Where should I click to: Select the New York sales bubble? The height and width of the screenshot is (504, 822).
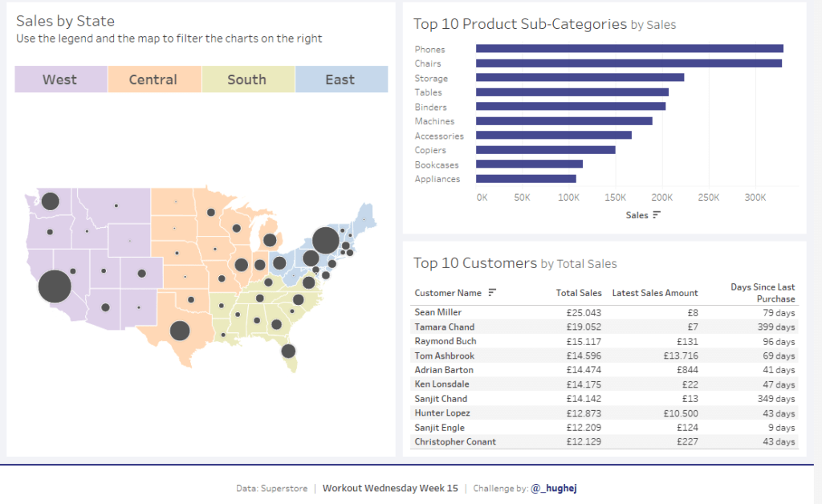point(325,240)
